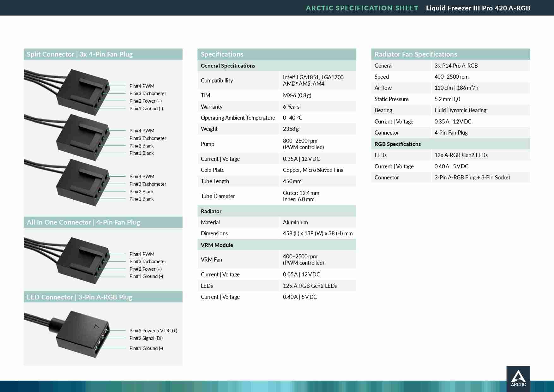Click the teal gradient bar at page bottom

click(253, 386)
